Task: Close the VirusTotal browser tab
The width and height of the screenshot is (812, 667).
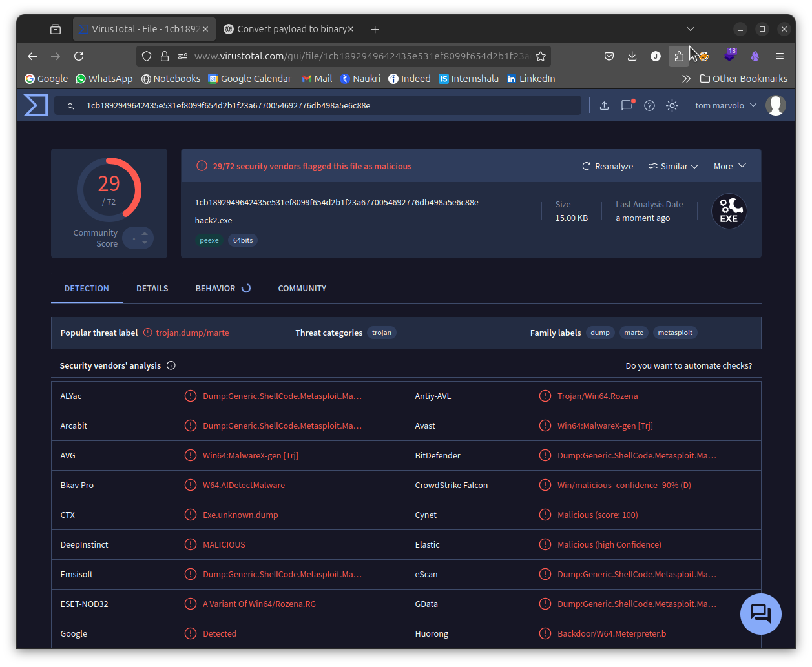Action: coord(205,29)
